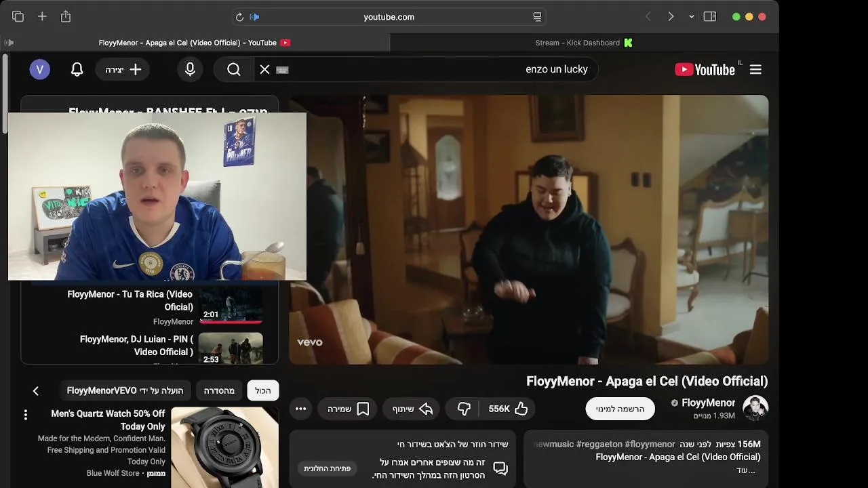Open the chat replay icon
This screenshot has height=488, width=868.
point(500,468)
